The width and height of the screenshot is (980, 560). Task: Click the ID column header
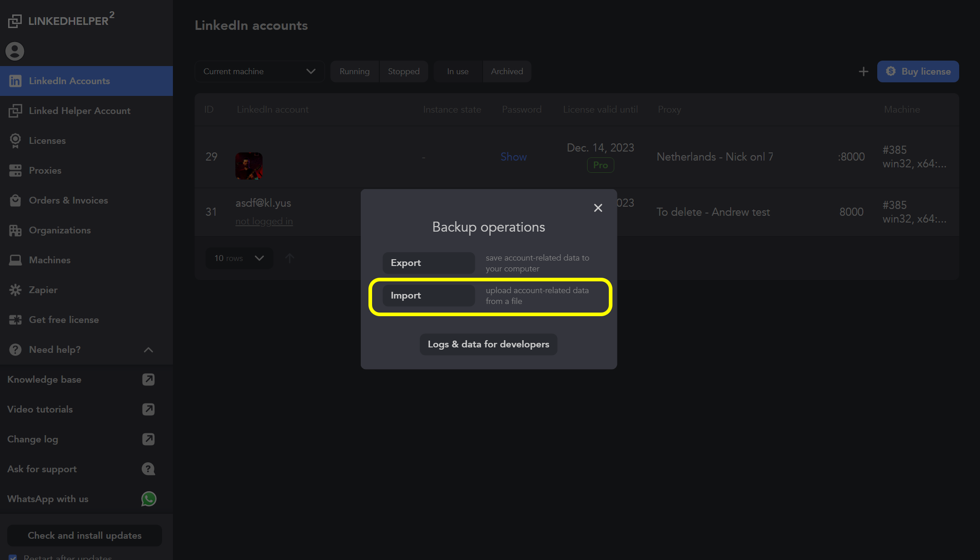(209, 109)
